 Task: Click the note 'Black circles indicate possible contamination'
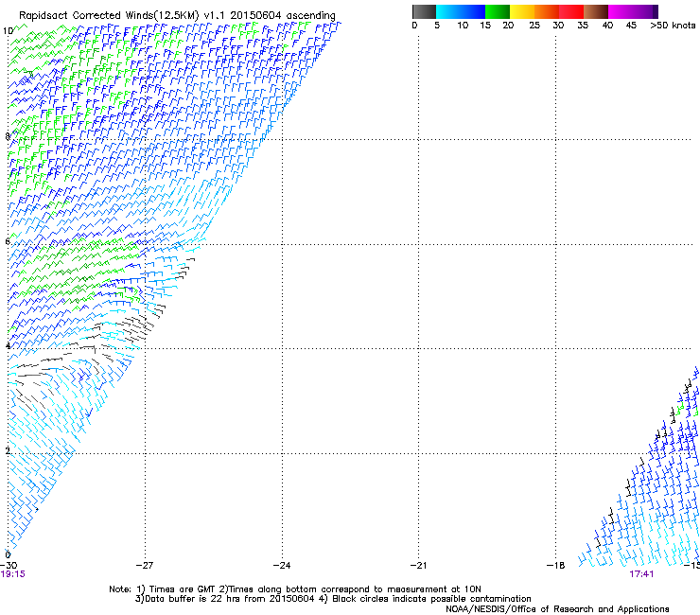coord(431,599)
